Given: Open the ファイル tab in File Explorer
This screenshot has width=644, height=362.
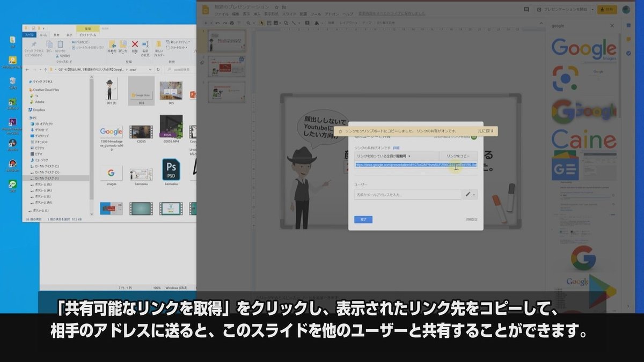Looking at the screenshot, I should point(30,35).
